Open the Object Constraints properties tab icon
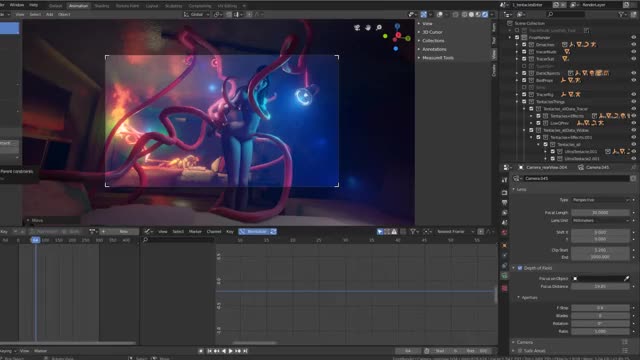This screenshot has width=640, height=360. click(504, 266)
